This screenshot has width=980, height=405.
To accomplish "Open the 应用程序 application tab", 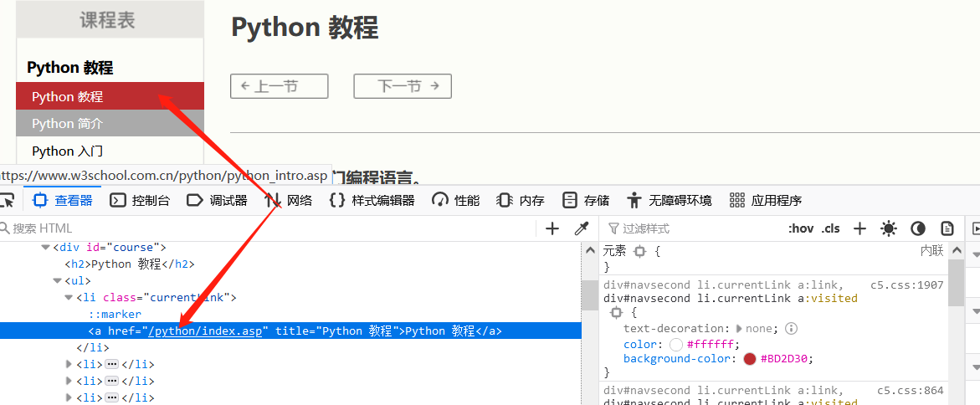I will (x=766, y=201).
